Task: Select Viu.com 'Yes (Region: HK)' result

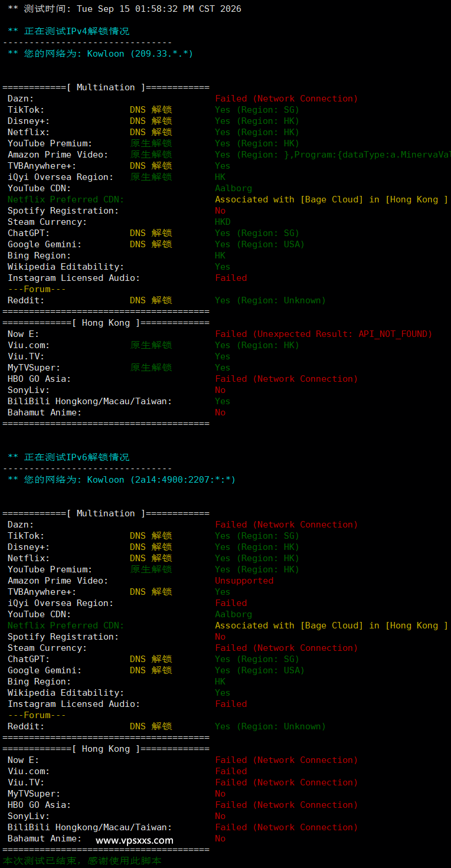Action: 257,345
